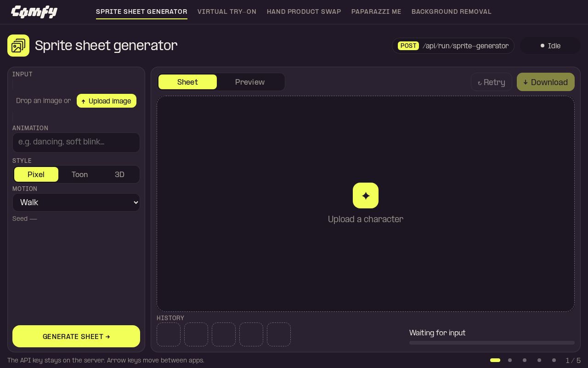Click the Comfy logo

click(x=34, y=11)
